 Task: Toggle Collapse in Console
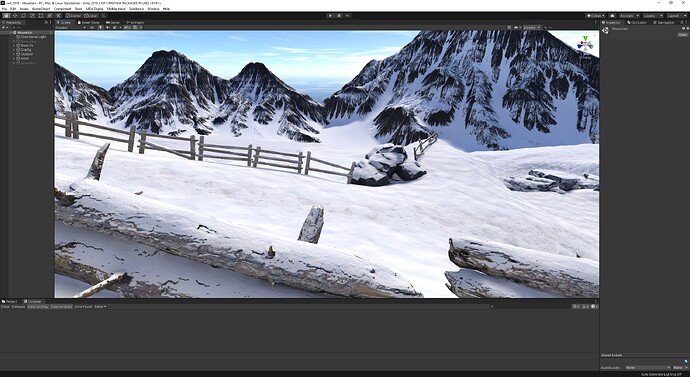point(18,306)
